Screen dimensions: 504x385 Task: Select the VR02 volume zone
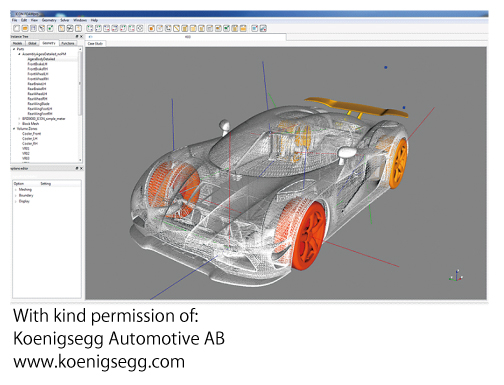tap(26, 154)
